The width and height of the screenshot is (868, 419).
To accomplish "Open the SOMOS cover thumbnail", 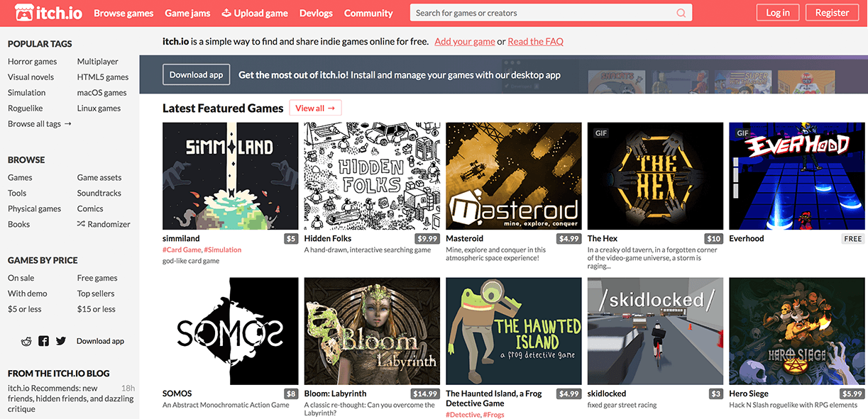I will click(x=231, y=331).
